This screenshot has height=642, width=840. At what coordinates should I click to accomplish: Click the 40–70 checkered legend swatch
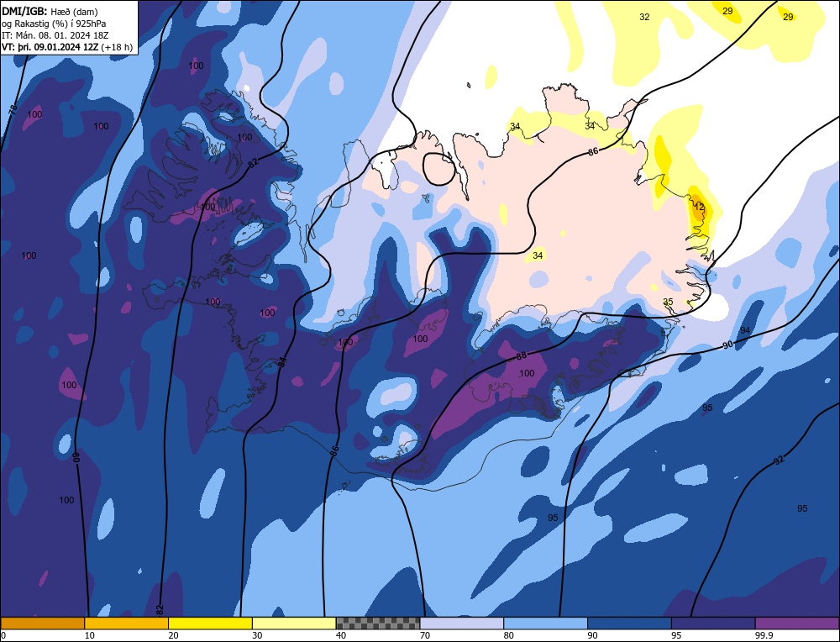378,624
